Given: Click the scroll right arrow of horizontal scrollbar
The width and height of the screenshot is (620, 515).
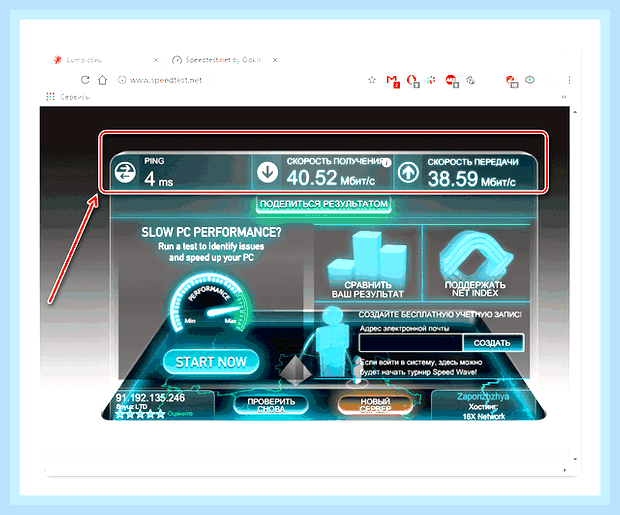Looking at the screenshot, I should [x=565, y=470].
